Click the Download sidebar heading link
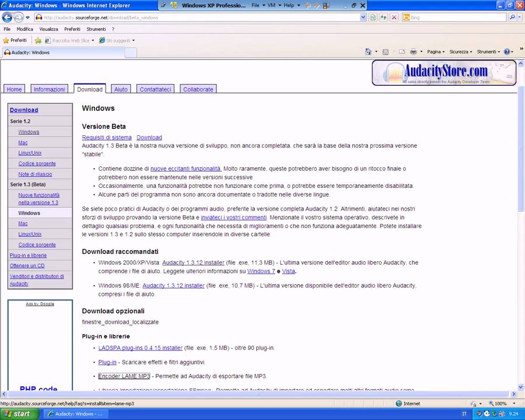The image size is (525, 420). tap(24, 110)
